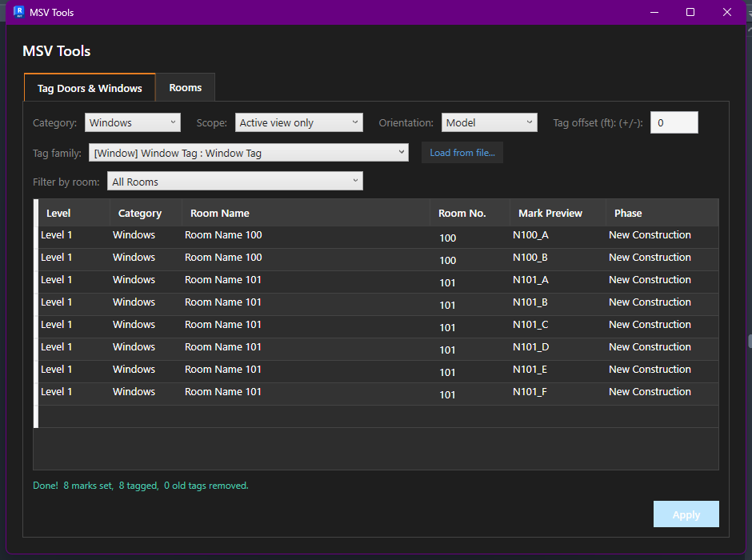Click the Tag offset input field

click(x=674, y=122)
